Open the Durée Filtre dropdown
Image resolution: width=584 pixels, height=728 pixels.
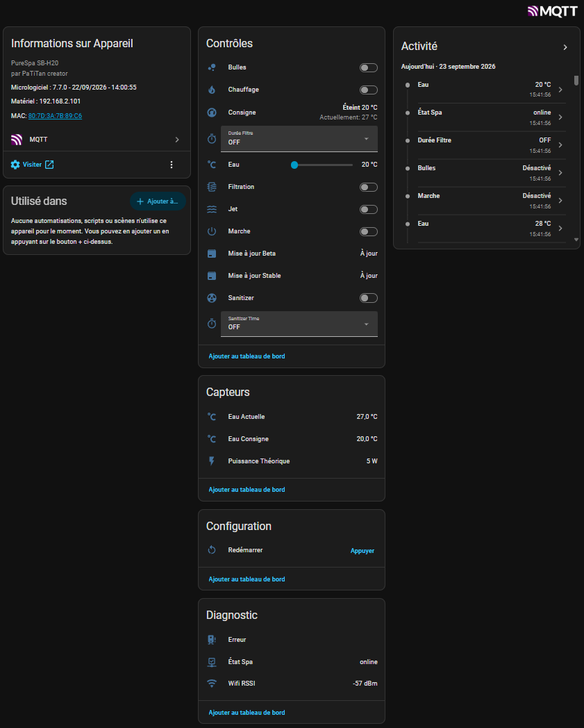299,139
